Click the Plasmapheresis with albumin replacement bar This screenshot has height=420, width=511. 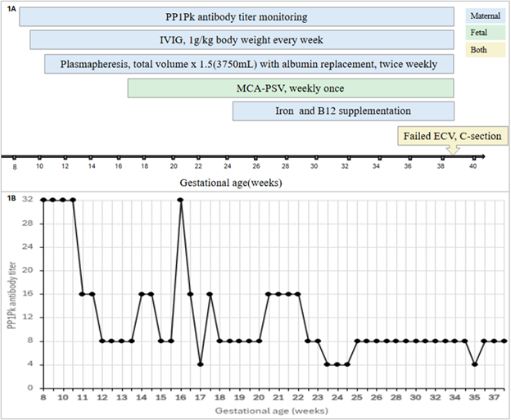point(249,64)
